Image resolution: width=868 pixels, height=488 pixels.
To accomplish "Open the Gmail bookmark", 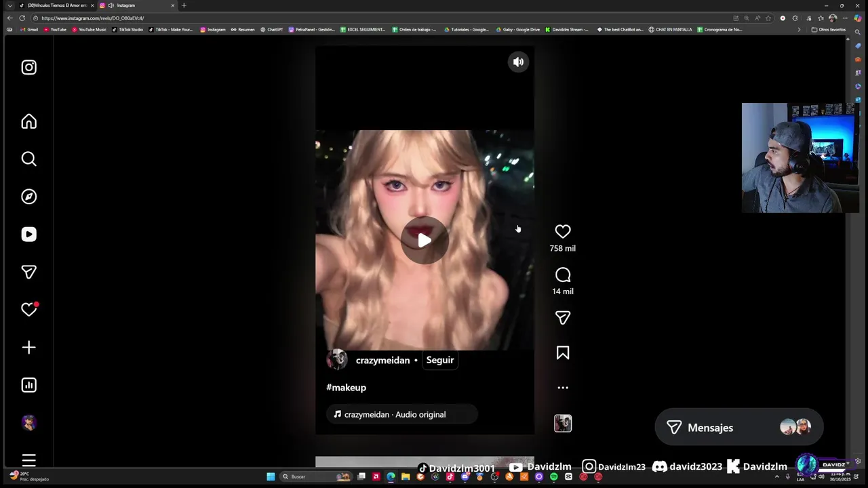I will pos(29,30).
